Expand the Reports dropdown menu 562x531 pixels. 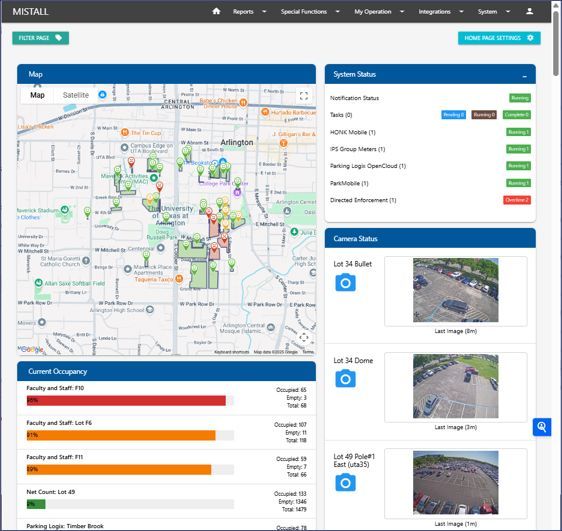[249, 11]
